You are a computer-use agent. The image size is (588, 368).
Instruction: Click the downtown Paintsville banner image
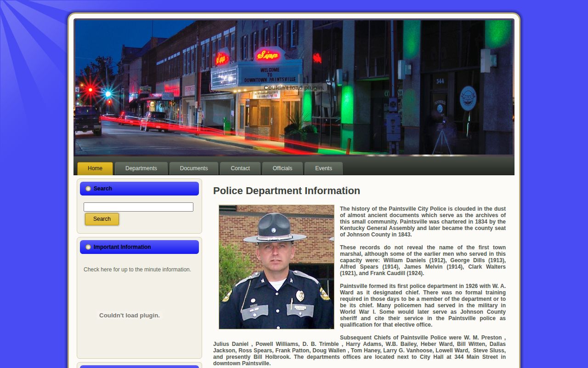(x=294, y=87)
